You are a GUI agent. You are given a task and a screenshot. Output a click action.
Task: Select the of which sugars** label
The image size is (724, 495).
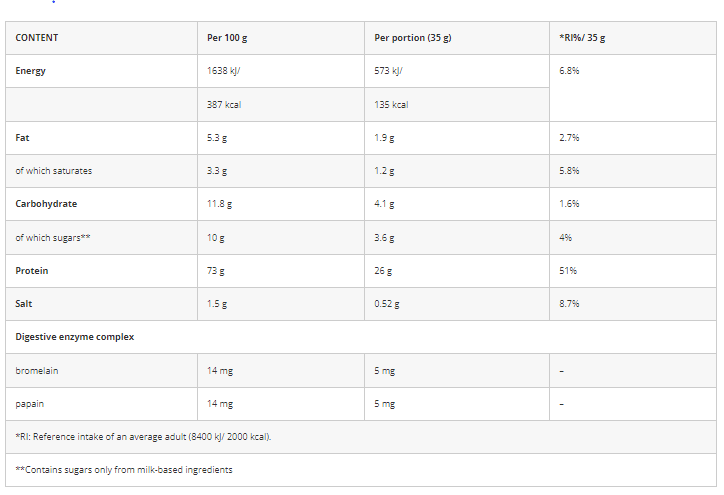point(53,238)
